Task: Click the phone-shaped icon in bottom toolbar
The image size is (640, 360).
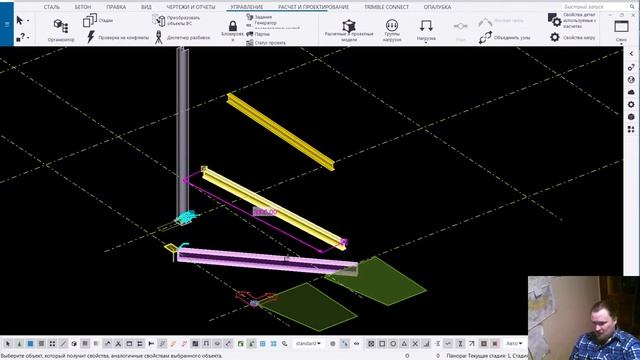Action: (284, 344)
